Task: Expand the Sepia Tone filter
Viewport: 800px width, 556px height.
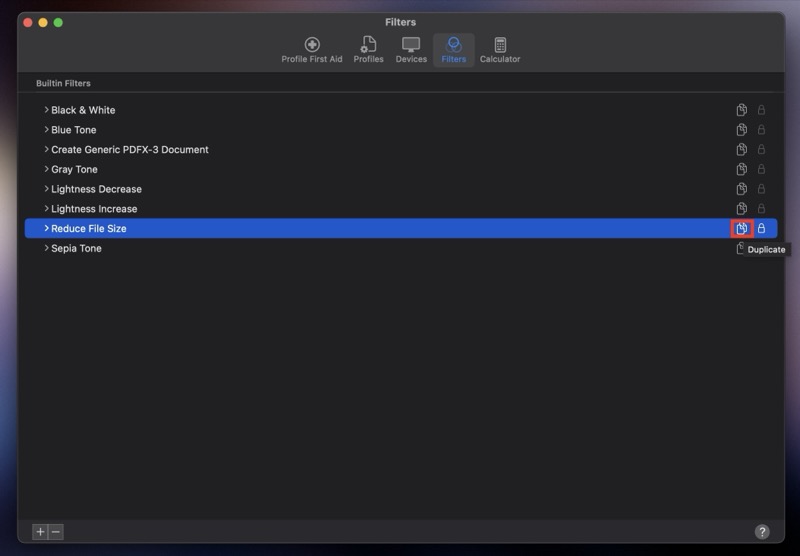Action: [x=46, y=248]
